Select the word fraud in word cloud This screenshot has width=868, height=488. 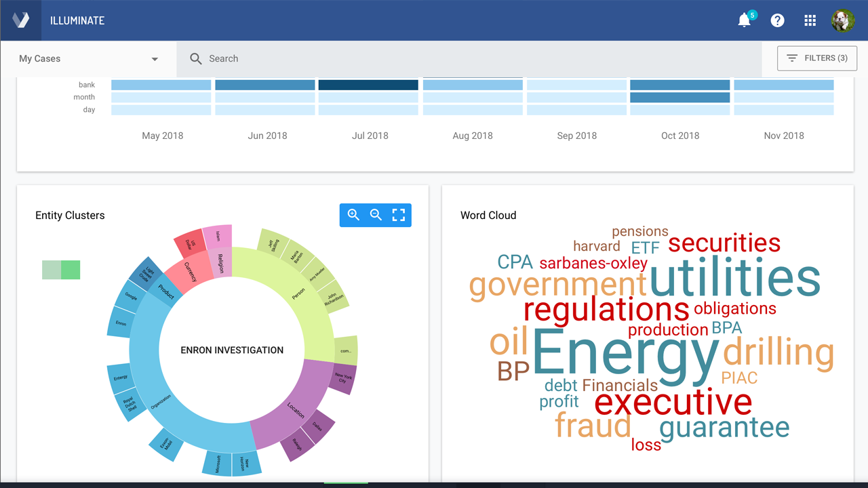coord(593,426)
